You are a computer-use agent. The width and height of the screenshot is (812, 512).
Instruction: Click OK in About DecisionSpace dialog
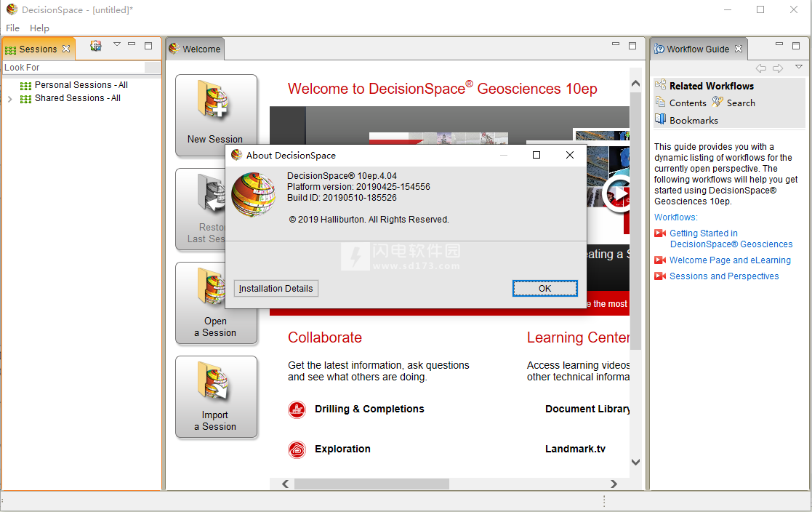click(544, 289)
